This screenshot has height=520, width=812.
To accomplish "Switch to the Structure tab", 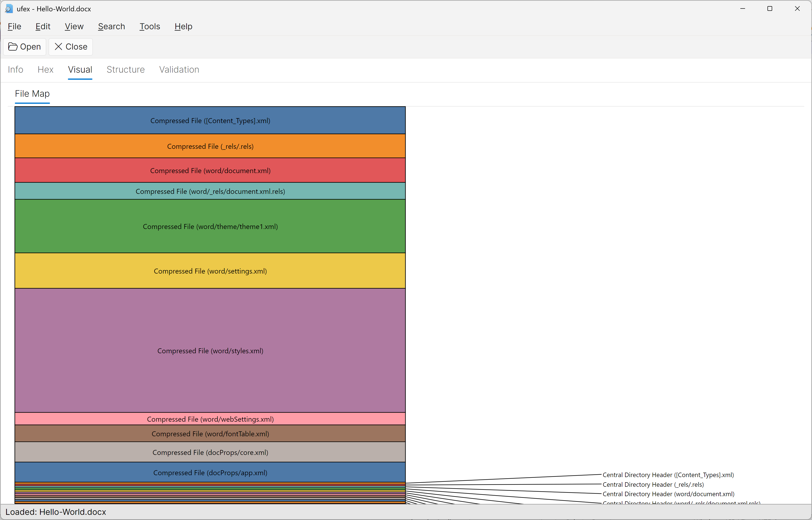I will (x=126, y=70).
